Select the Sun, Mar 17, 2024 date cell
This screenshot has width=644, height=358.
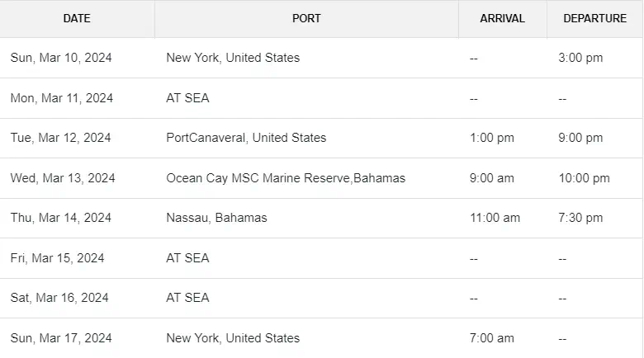coord(61,338)
